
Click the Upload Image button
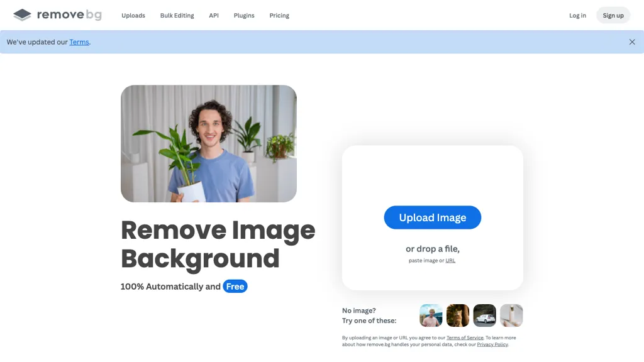[x=432, y=217]
